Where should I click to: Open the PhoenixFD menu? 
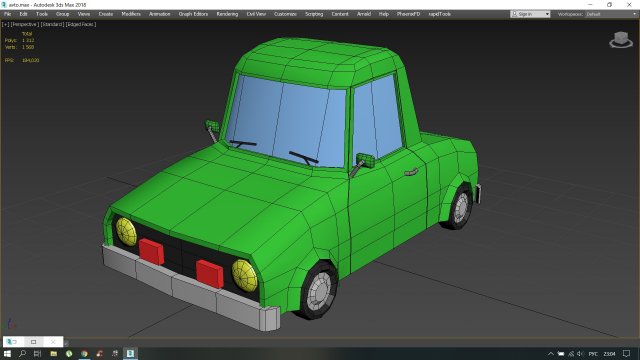(x=409, y=14)
